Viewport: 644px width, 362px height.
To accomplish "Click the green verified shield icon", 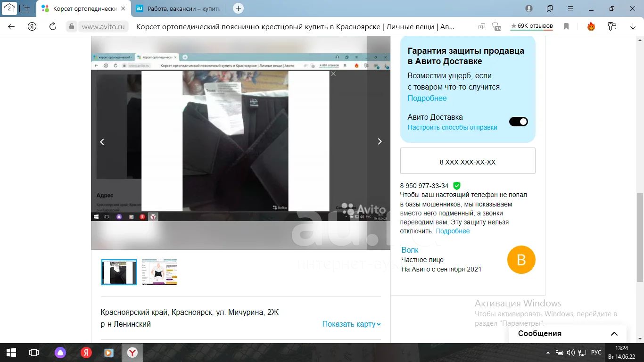I will [457, 186].
